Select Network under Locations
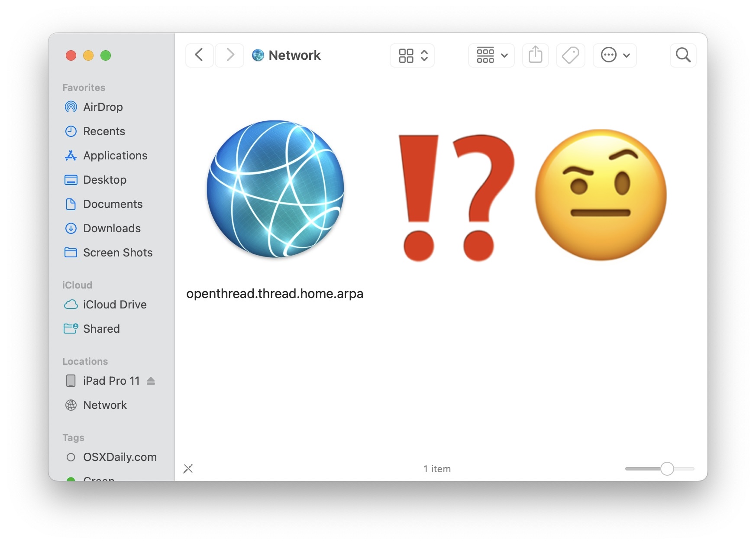 (x=105, y=405)
